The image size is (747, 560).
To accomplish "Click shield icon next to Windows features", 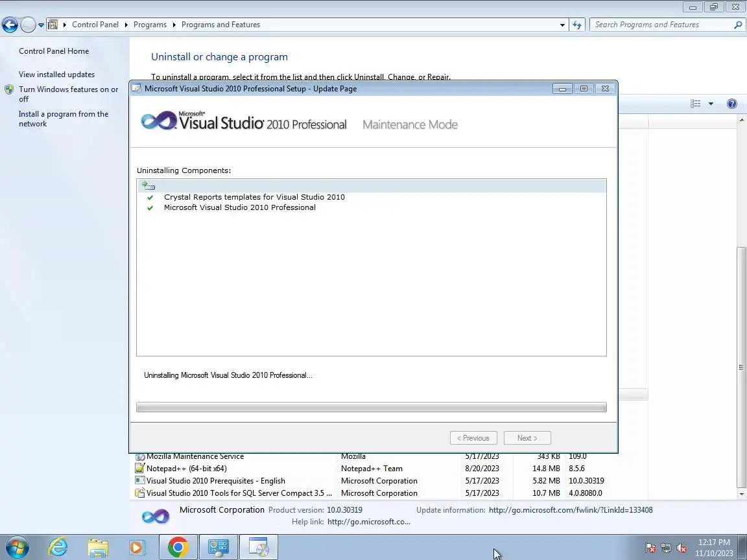I will click(x=9, y=89).
